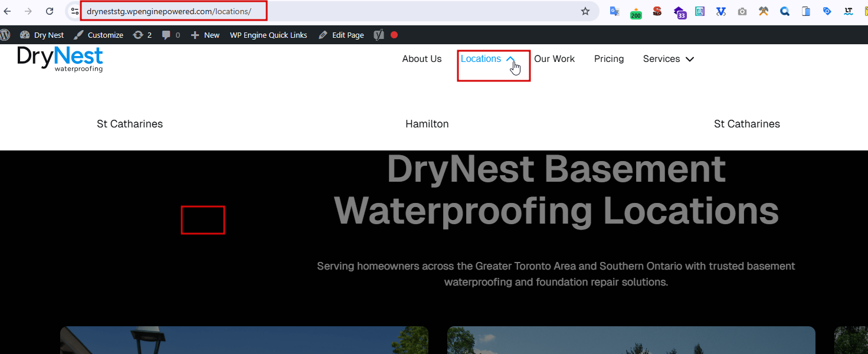This screenshot has width=868, height=354.
Task: Open WP Engine Quick Links
Action: click(x=268, y=35)
